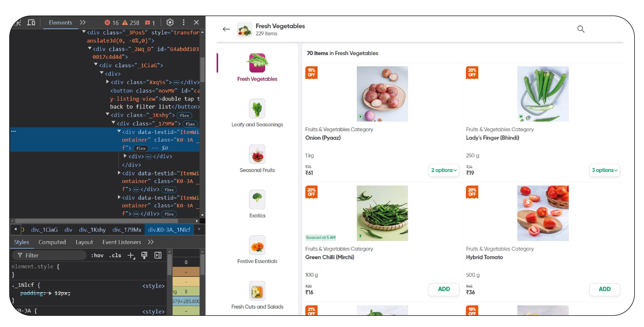Expand the Xxq5s div node
Viewport: 644px width, 327px height.
(108, 82)
